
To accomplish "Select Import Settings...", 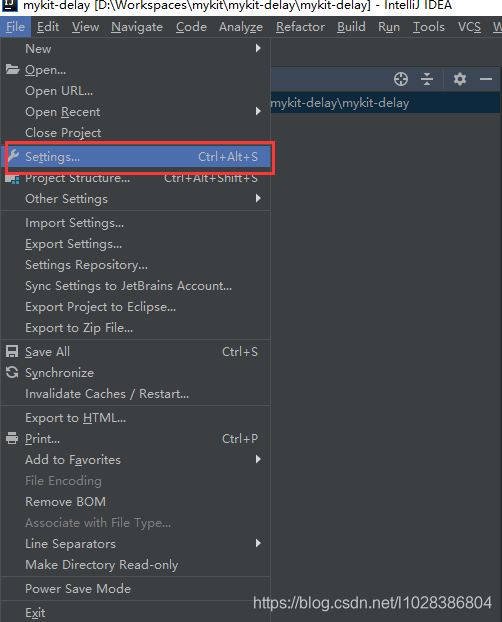I will coord(136,223).
